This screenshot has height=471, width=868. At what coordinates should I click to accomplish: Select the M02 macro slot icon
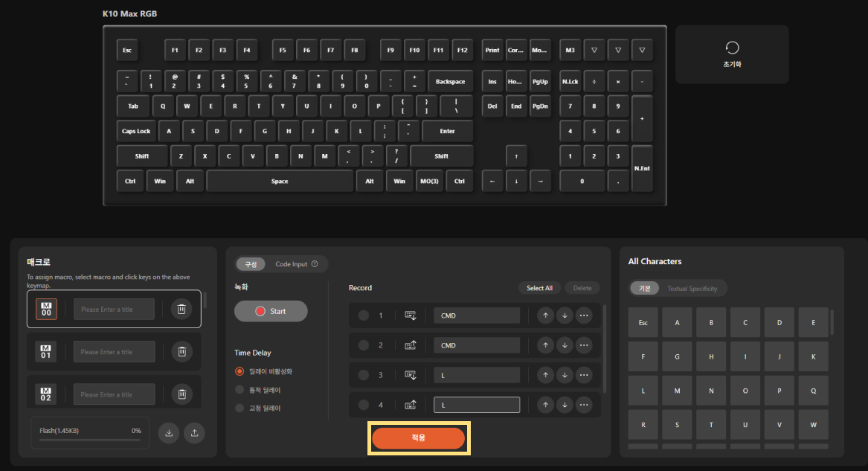pos(46,394)
